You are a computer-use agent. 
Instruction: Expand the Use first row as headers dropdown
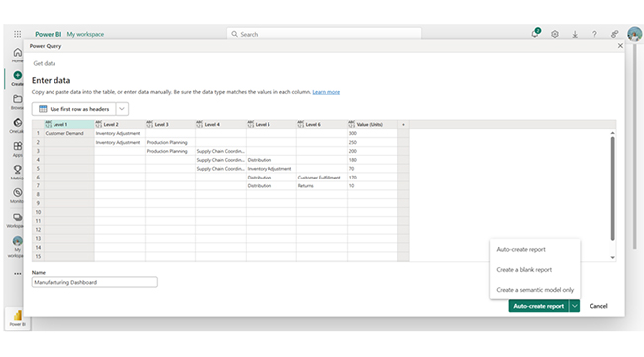click(122, 109)
